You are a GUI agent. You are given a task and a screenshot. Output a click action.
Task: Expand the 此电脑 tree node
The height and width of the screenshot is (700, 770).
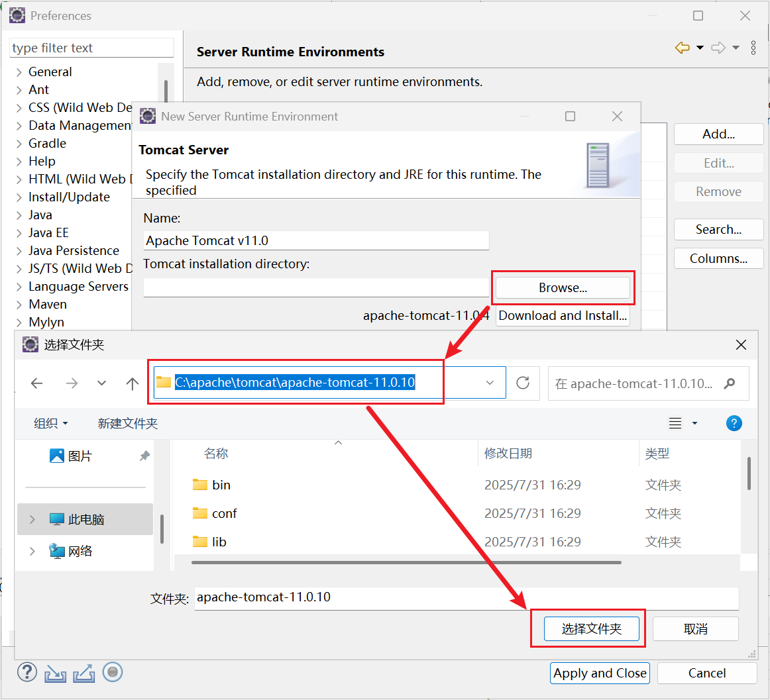(x=32, y=519)
